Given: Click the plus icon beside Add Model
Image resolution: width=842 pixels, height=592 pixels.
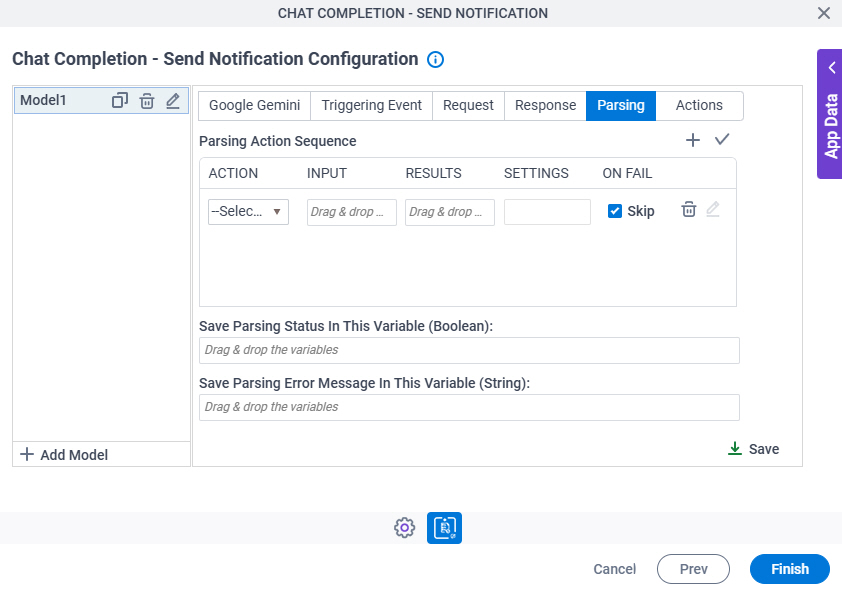Looking at the screenshot, I should point(27,454).
